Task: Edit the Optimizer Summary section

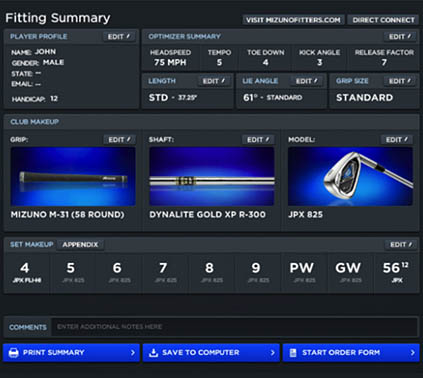Action: [400, 37]
